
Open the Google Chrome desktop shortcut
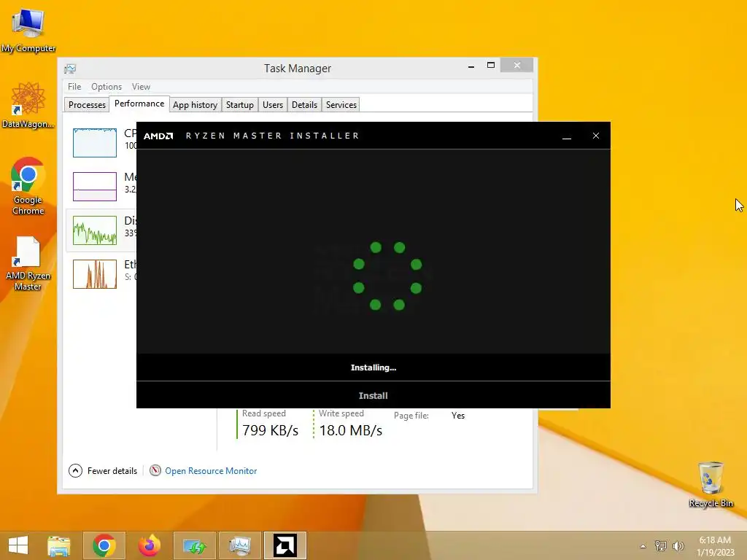28,186
